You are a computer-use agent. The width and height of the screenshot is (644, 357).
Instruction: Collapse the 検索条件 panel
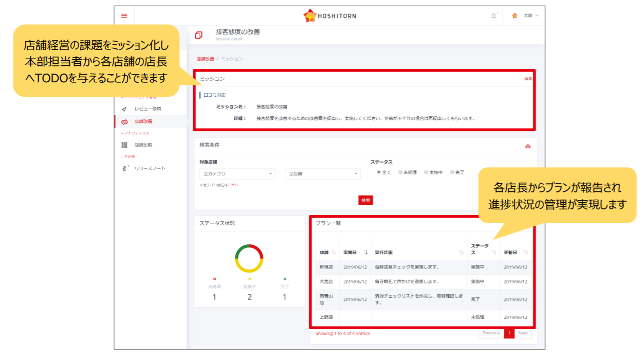(x=527, y=146)
